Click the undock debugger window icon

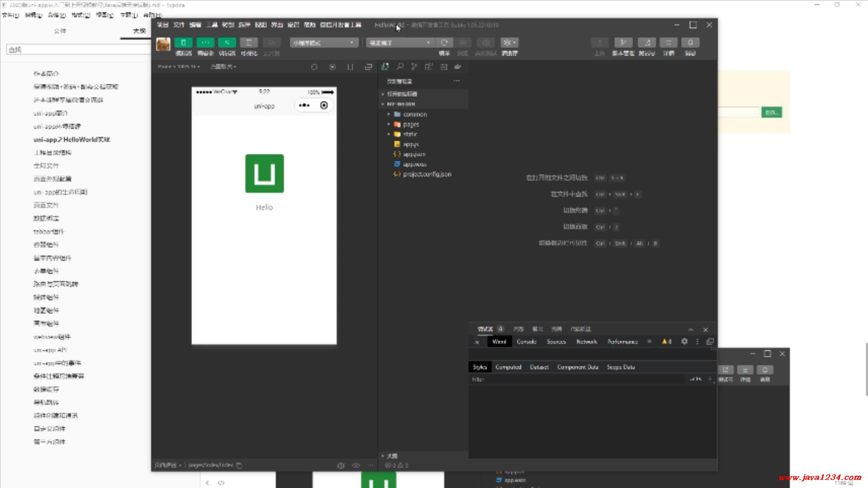[710, 342]
